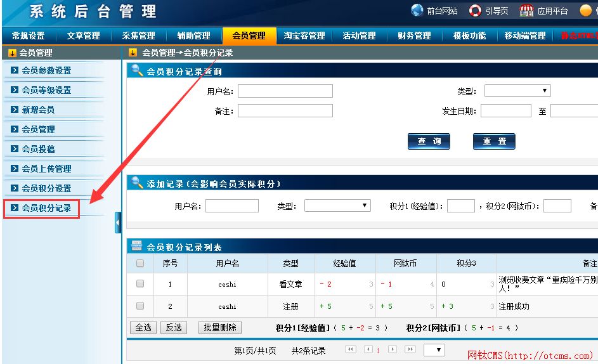Screen dimensions: 598x364
Task: Click the 查询 search button
Action: click(429, 141)
